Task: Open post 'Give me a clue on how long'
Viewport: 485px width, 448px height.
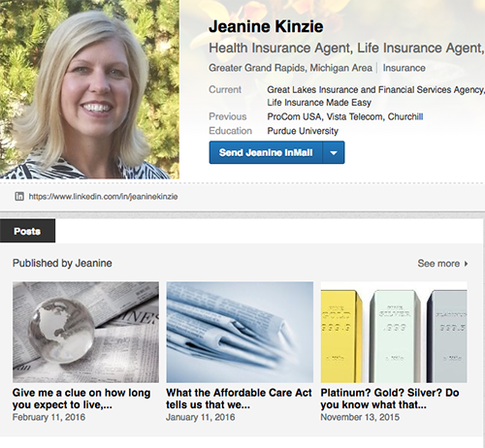Action: [81, 399]
